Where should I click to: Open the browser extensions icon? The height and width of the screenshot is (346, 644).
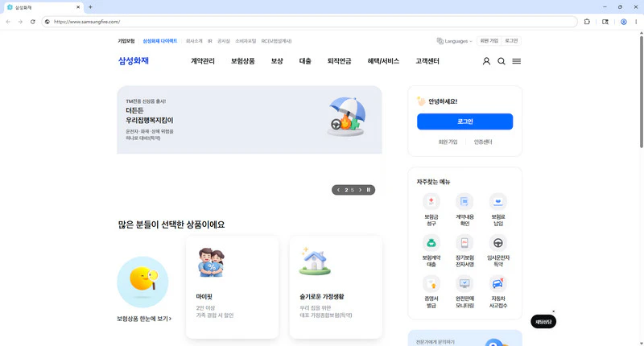(x=587, y=22)
